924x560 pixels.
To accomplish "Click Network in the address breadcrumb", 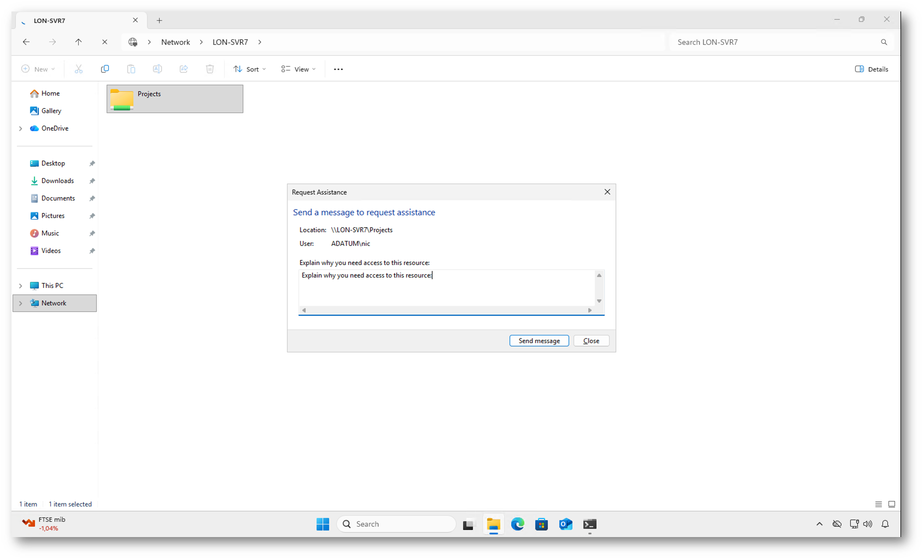I will click(x=175, y=42).
